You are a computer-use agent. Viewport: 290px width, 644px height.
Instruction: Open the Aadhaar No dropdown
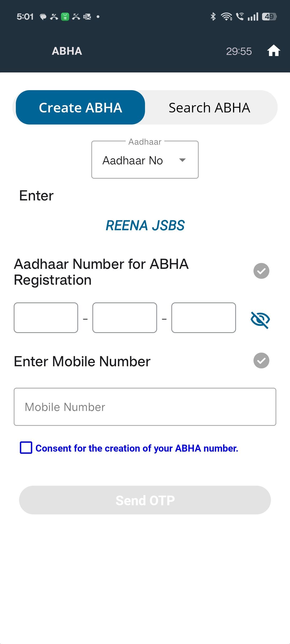[x=145, y=160]
